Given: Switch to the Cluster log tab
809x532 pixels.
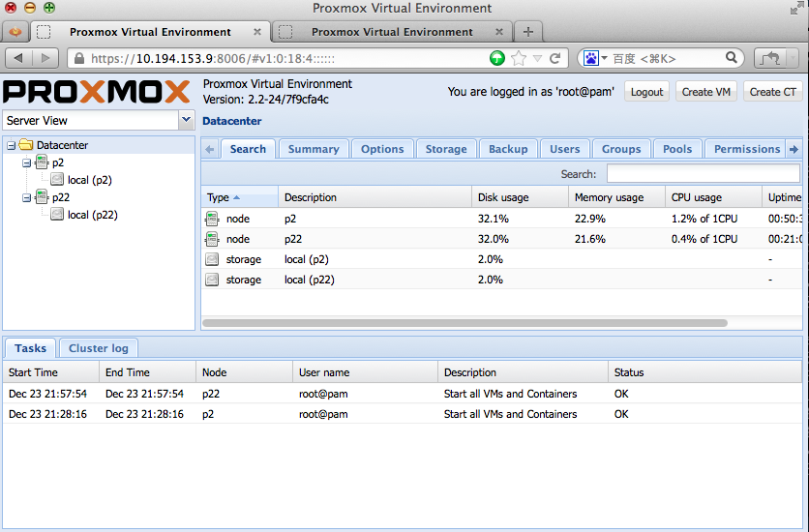Looking at the screenshot, I should pyautogui.click(x=98, y=348).
